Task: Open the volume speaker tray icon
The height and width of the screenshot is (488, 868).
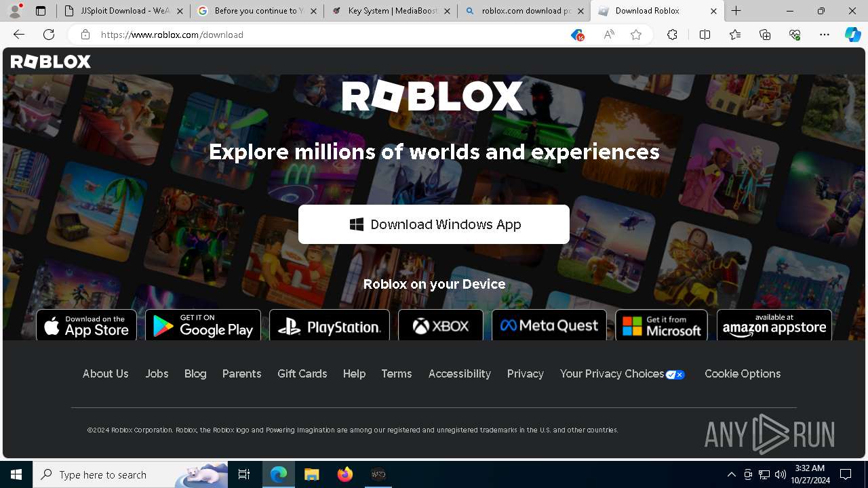Action: (x=780, y=474)
